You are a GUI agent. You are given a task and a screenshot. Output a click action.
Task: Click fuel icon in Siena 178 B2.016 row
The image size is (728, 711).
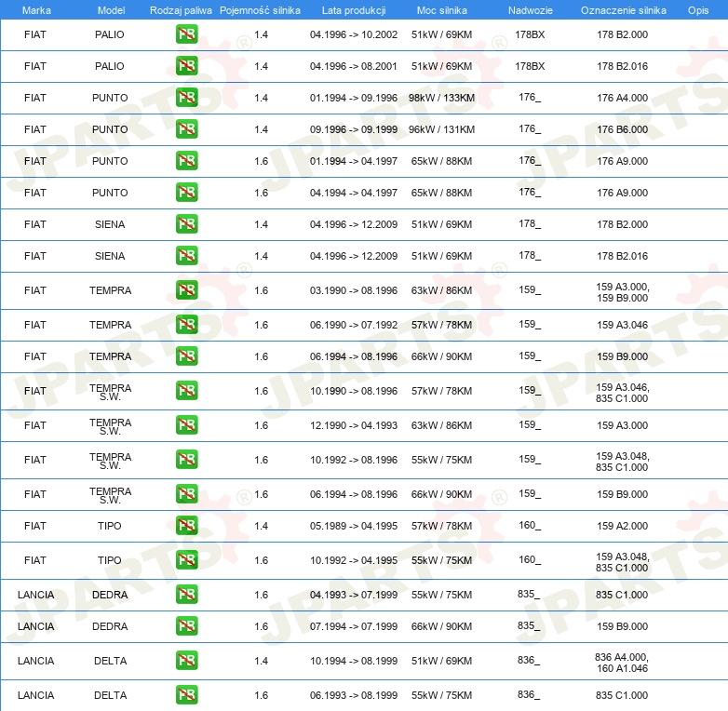point(186,255)
